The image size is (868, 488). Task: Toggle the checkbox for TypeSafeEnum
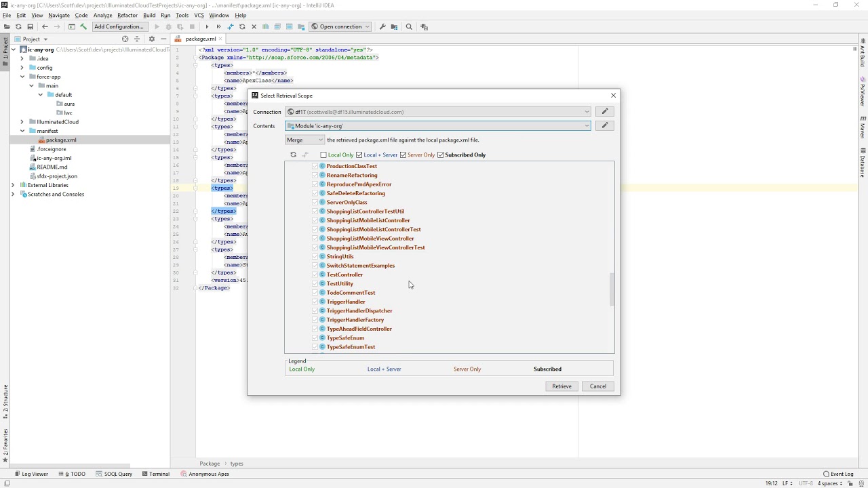coord(315,338)
